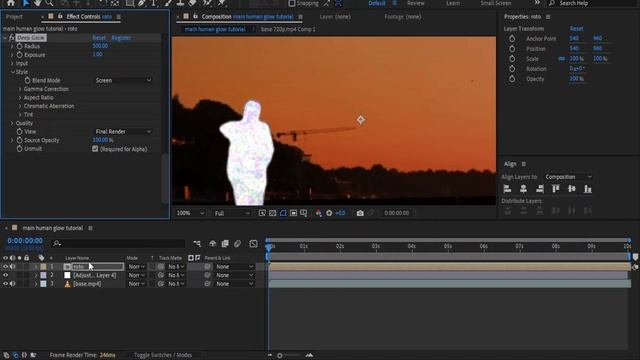Viewport: 640px width, 360px height.
Task: Toggle the transparency grid in viewer
Action: click(272, 213)
